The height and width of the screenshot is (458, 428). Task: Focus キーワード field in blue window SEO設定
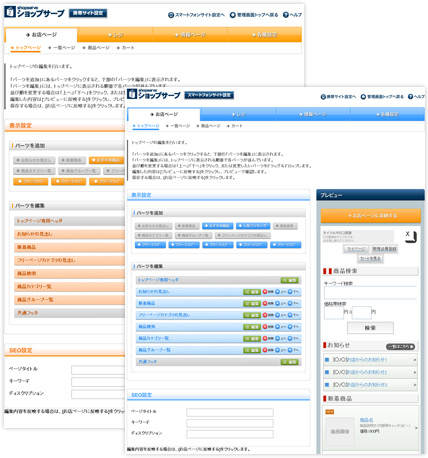click(x=230, y=423)
